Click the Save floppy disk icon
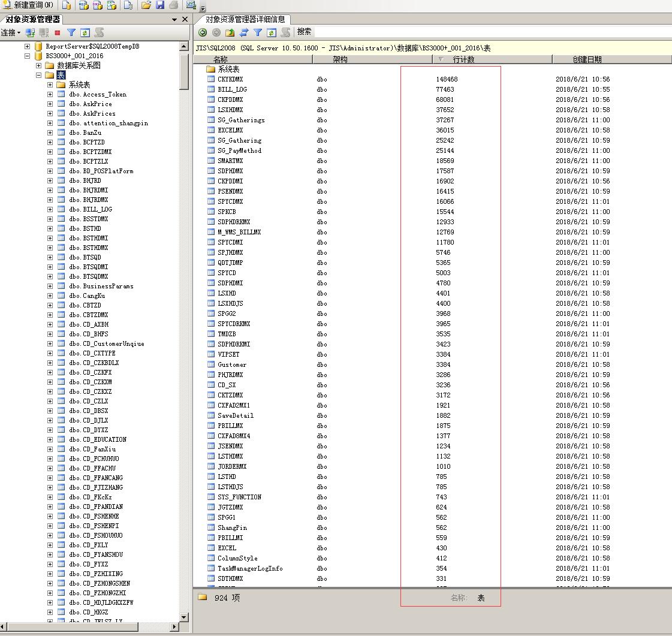This screenshot has height=636, width=672. pos(160,5)
